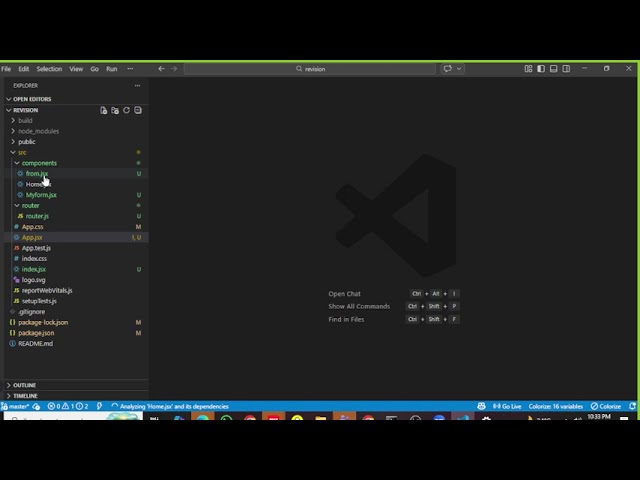
Task: Click New Folder icon in Explorer
Action: coord(115,110)
